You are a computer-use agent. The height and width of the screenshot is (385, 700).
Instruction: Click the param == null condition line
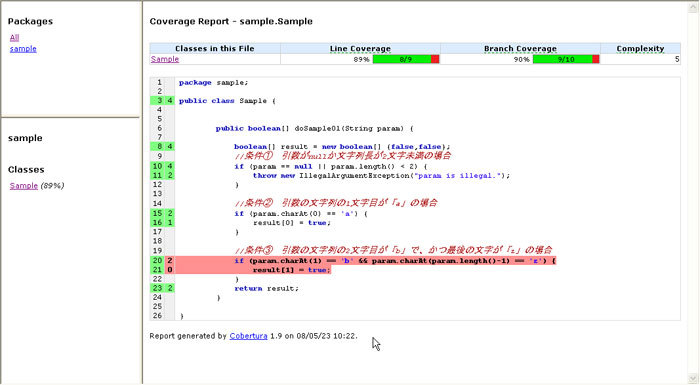click(331, 167)
